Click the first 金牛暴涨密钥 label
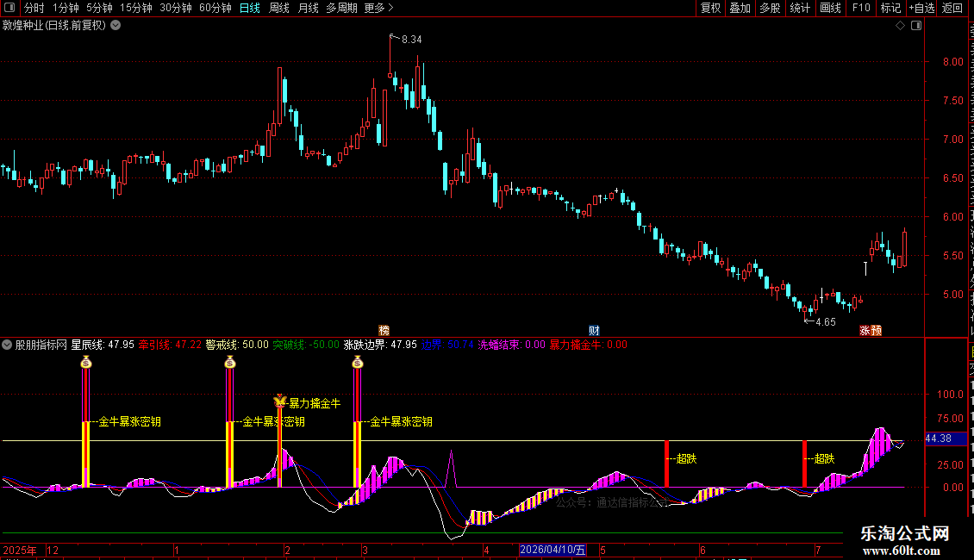Viewport: 974px width, 560px height. tap(130, 421)
